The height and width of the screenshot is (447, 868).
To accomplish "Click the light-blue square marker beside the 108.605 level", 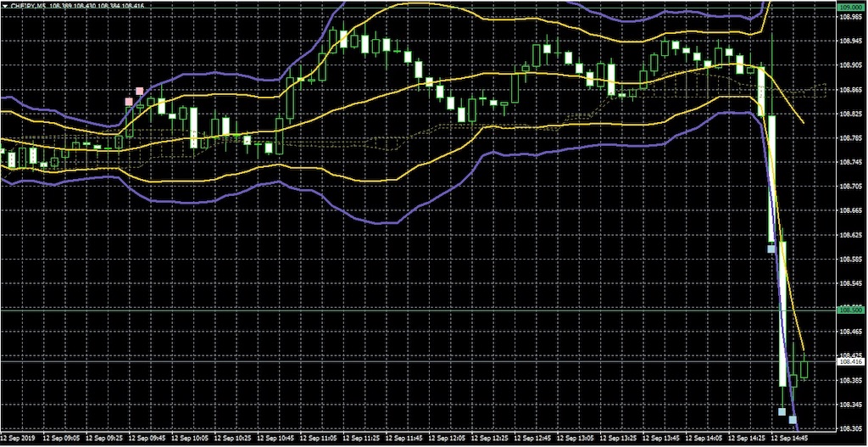I will [x=771, y=249].
